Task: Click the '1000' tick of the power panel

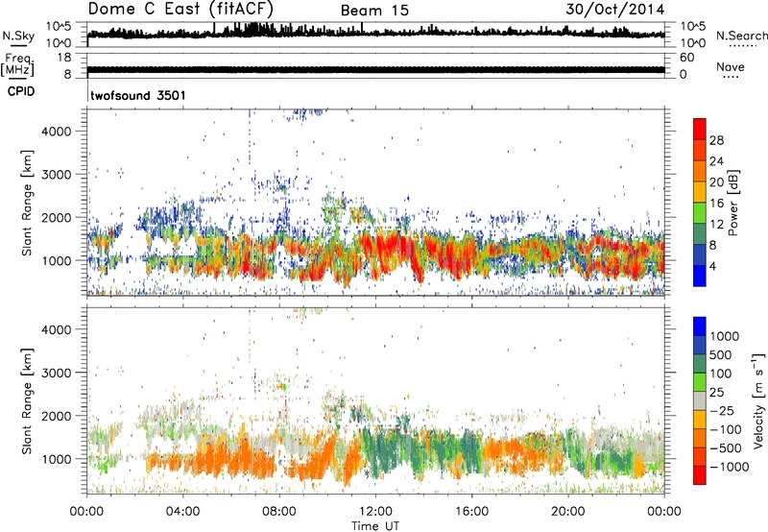Action: click(x=56, y=260)
